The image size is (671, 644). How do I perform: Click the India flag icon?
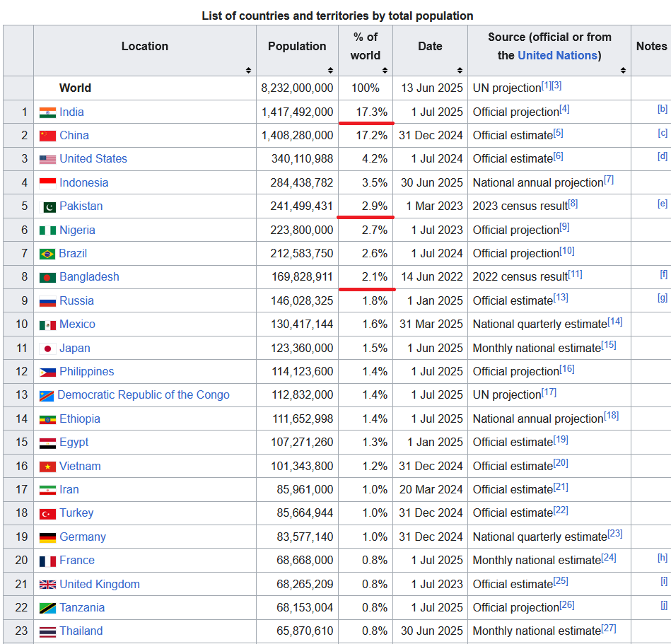tap(47, 112)
